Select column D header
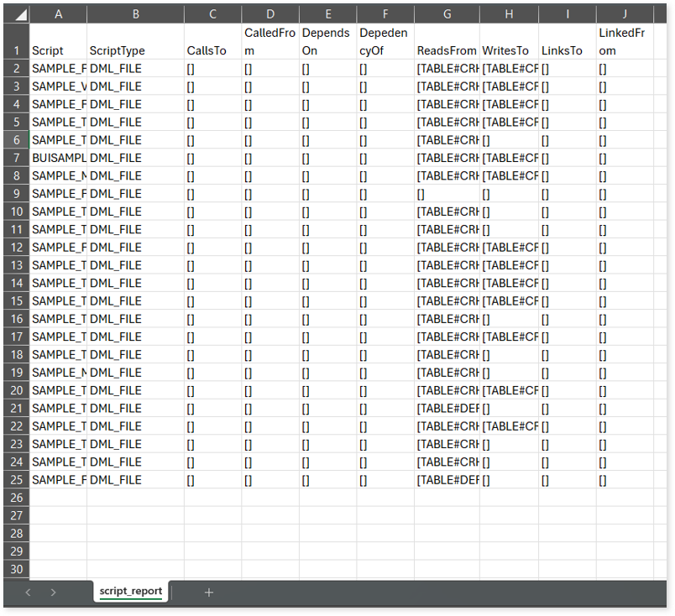675x616 pixels. coord(269,14)
